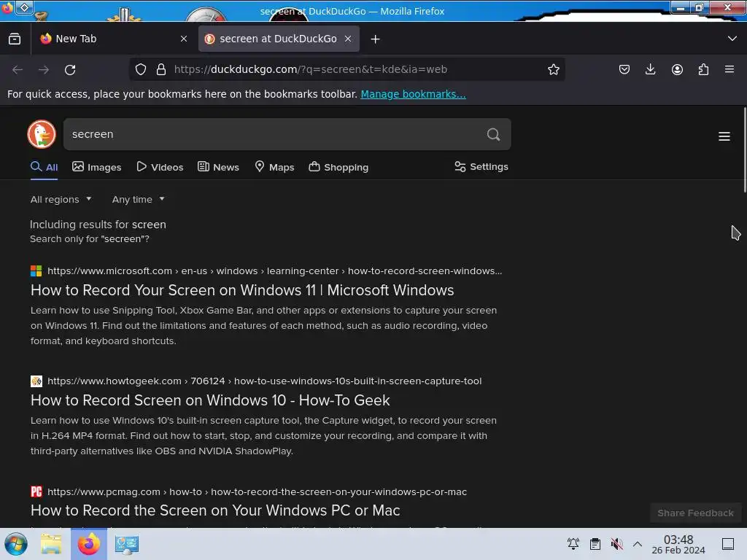Open extensions puzzle piece menu
This screenshot has height=560, width=747.
(703, 69)
